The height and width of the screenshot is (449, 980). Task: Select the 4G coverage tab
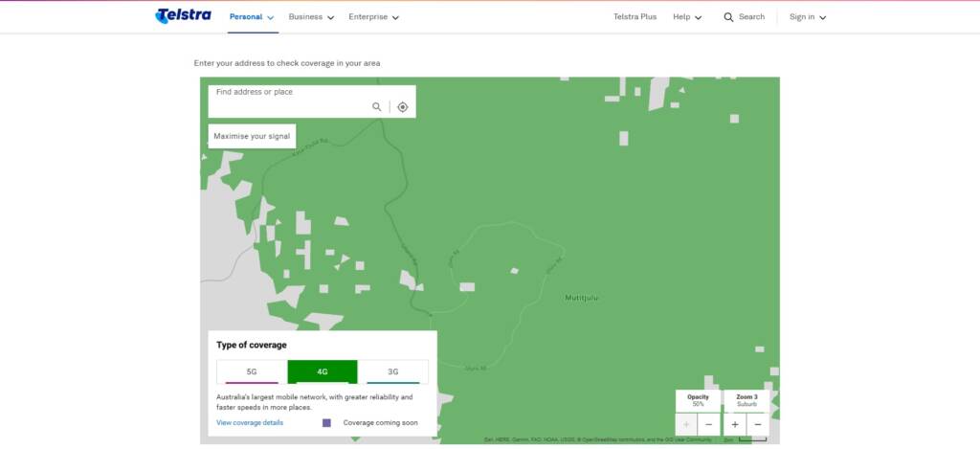323,371
